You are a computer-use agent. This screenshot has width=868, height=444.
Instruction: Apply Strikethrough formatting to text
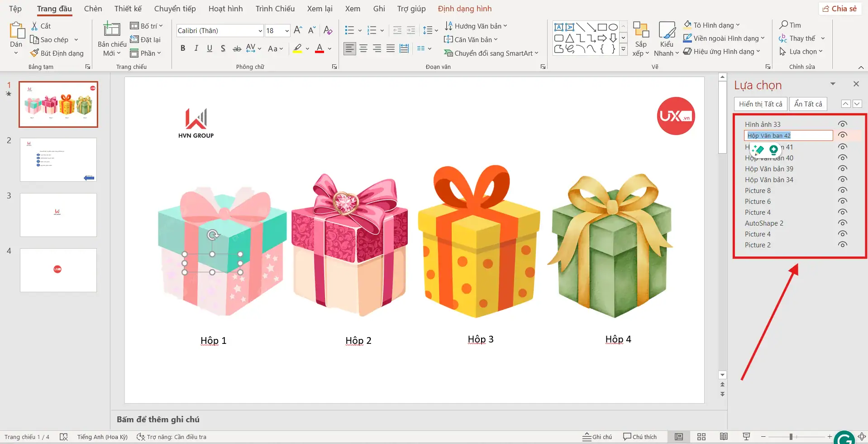point(237,48)
